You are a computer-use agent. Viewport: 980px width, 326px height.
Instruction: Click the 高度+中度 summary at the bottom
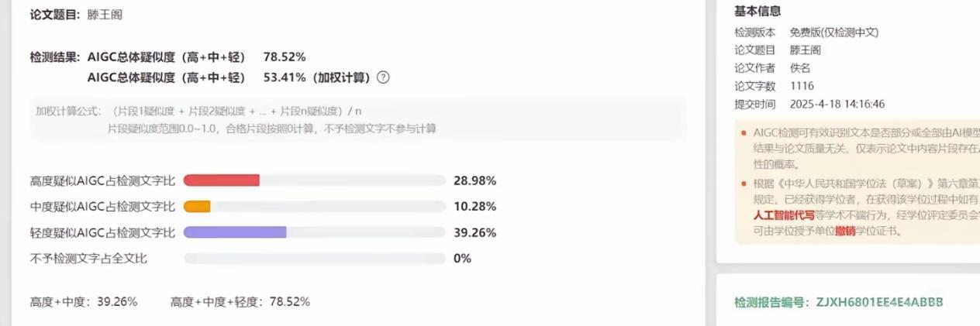84,302
